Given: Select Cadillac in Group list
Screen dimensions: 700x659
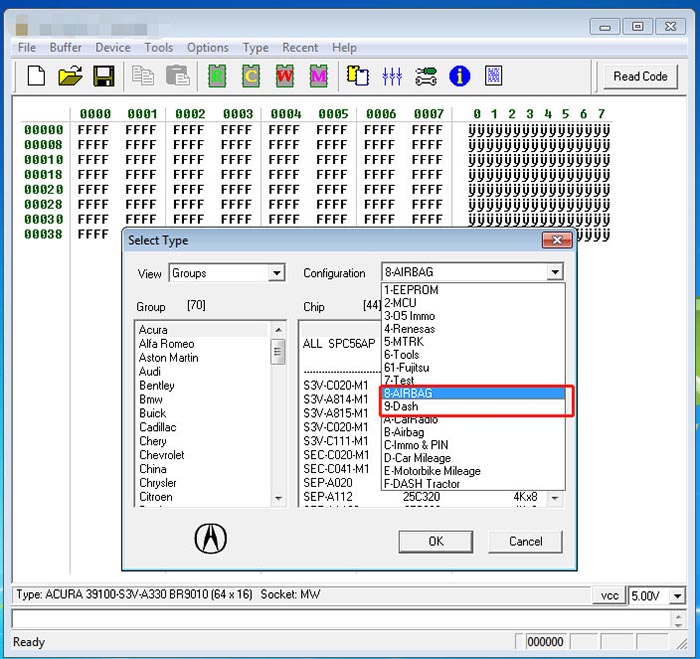Looking at the screenshot, I should [202, 427].
